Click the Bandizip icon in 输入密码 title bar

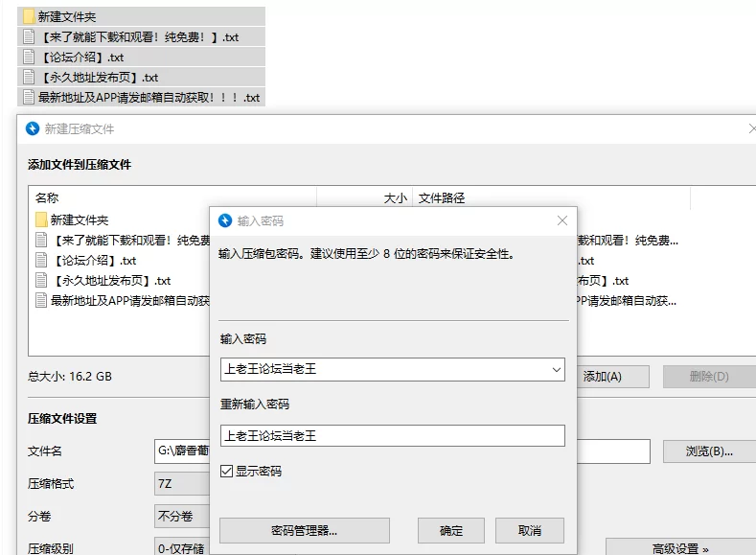(226, 220)
